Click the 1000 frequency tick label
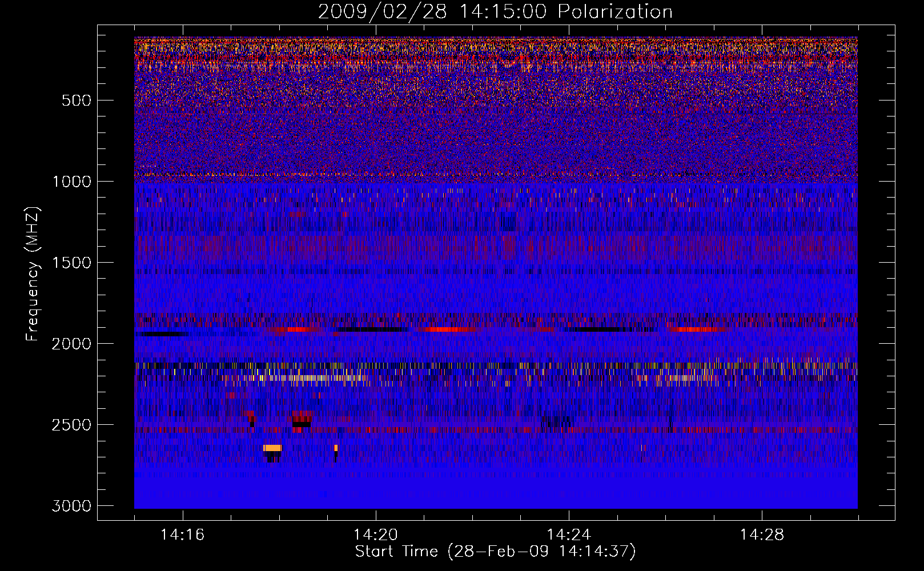This screenshot has height=571, width=924. coord(71,182)
